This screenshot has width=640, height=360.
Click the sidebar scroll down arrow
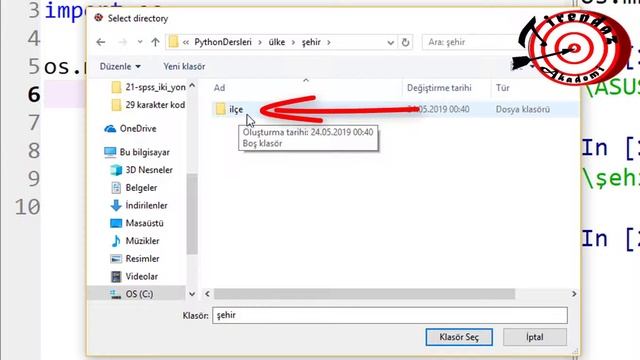pos(192,294)
